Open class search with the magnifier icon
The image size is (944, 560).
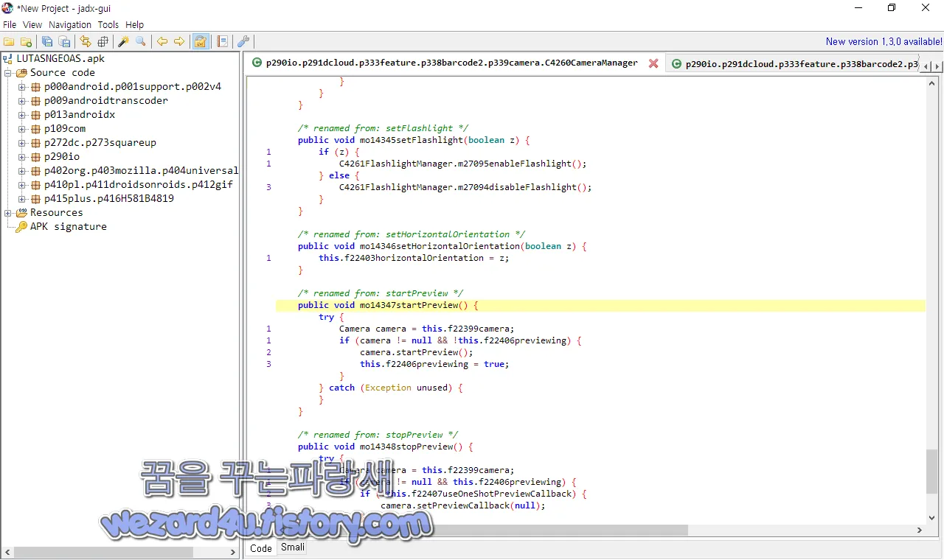140,42
